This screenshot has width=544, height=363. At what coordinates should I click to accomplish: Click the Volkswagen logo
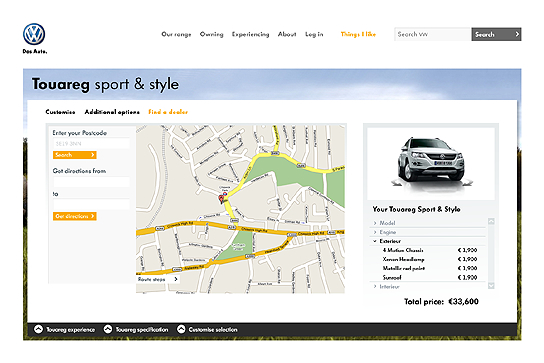(x=34, y=34)
